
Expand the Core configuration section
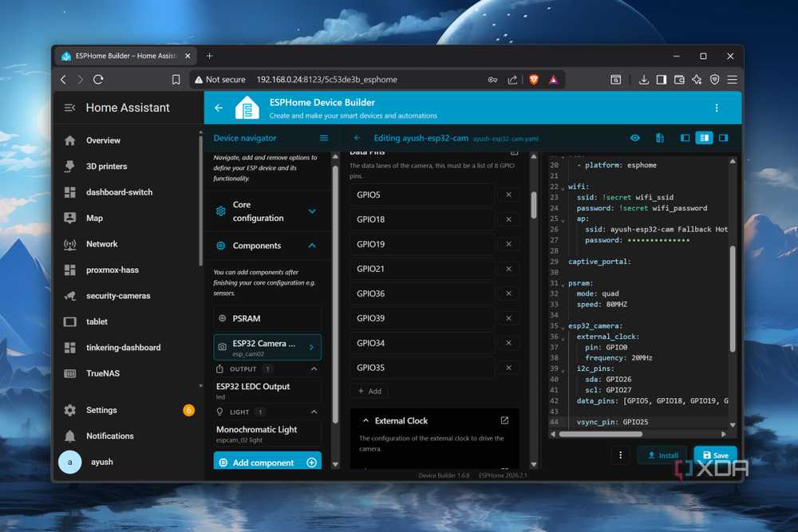[x=267, y=211]
